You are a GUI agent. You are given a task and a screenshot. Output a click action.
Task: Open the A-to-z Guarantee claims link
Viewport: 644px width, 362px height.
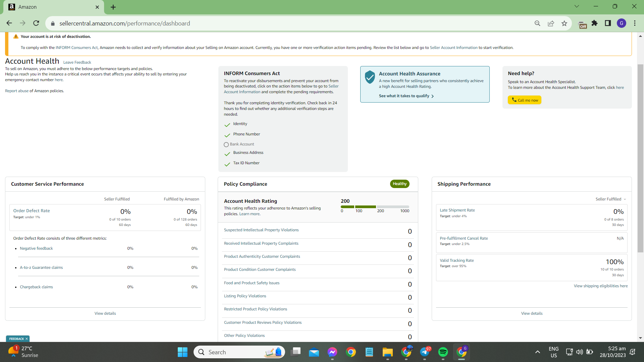pos(41,267)
